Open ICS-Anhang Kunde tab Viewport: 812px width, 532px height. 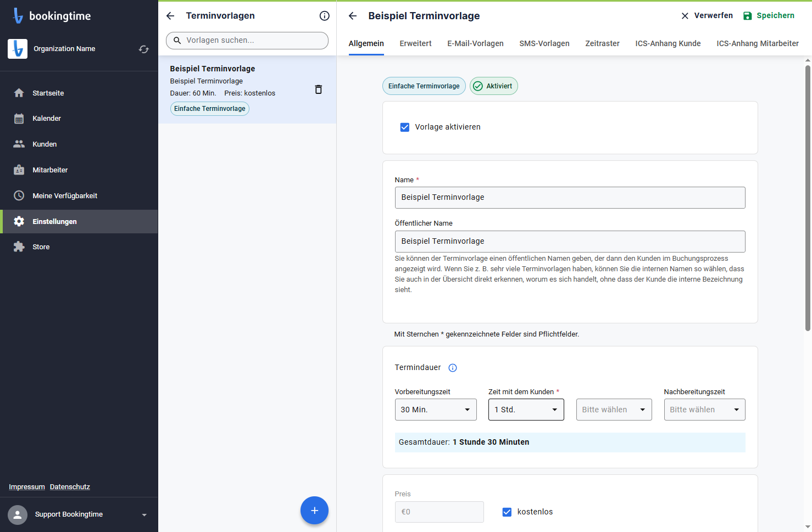(668, 43)
